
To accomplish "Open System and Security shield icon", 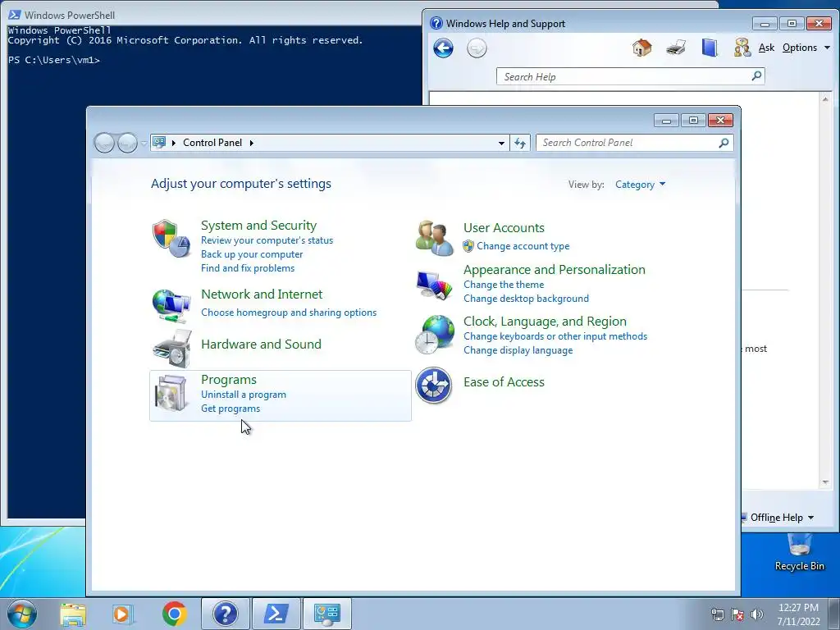I will click(171, 239).
